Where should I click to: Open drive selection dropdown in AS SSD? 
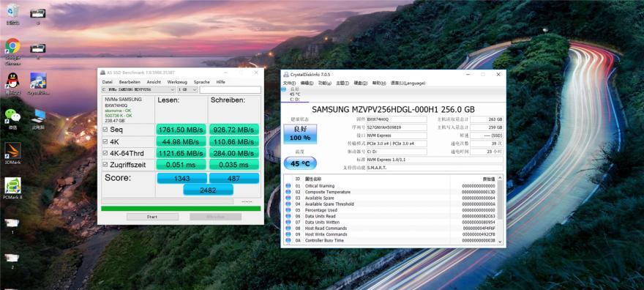138,89
